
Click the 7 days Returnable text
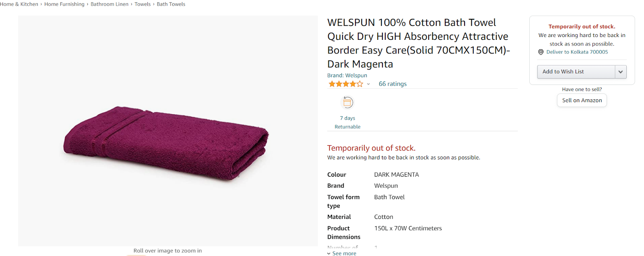click(x=347, y=122)
